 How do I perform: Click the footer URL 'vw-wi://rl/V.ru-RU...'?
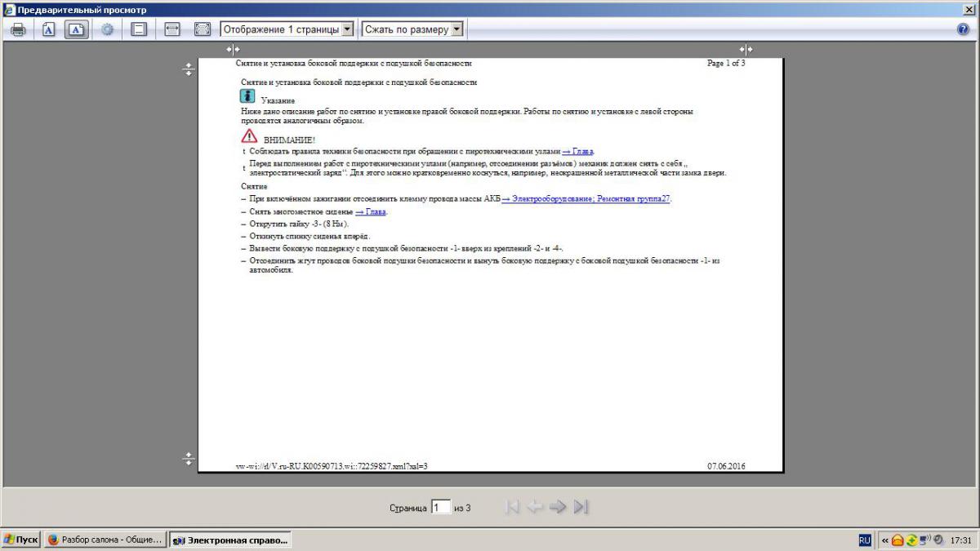coord(332,466)
